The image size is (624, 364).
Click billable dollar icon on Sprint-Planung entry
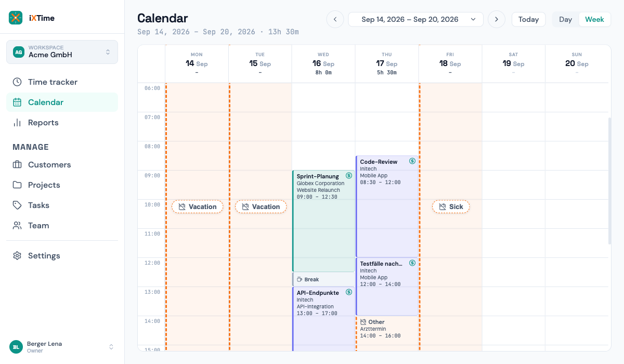349,176
